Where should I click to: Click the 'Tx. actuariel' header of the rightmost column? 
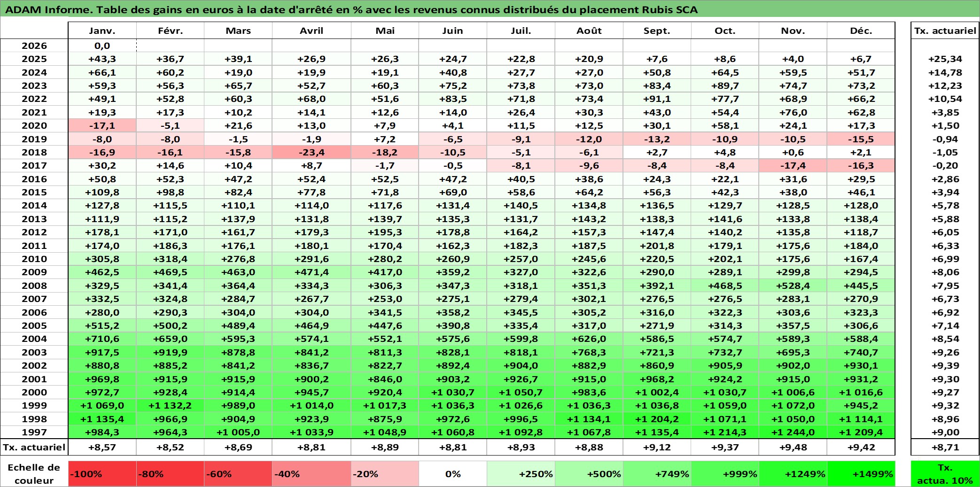point(945,31)
